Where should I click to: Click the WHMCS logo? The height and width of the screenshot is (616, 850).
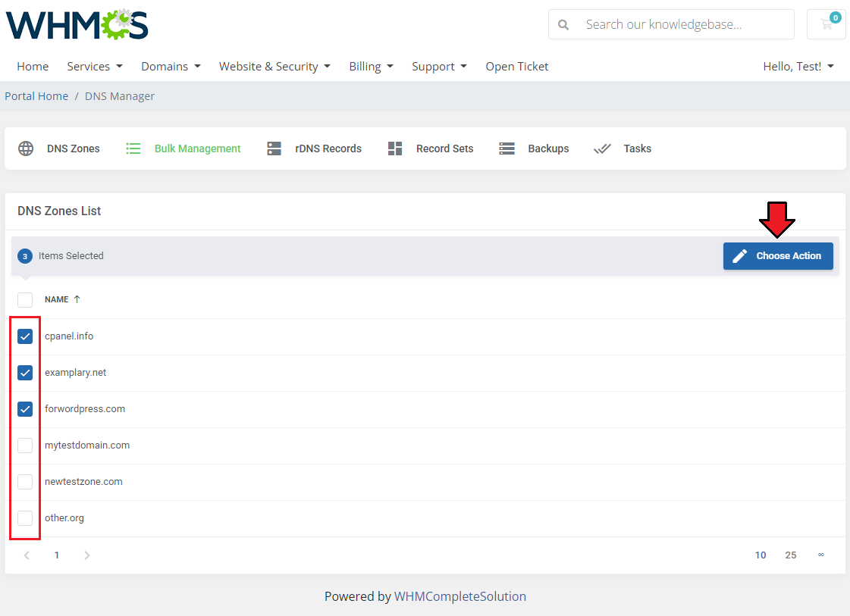click(x=77, y=24)
